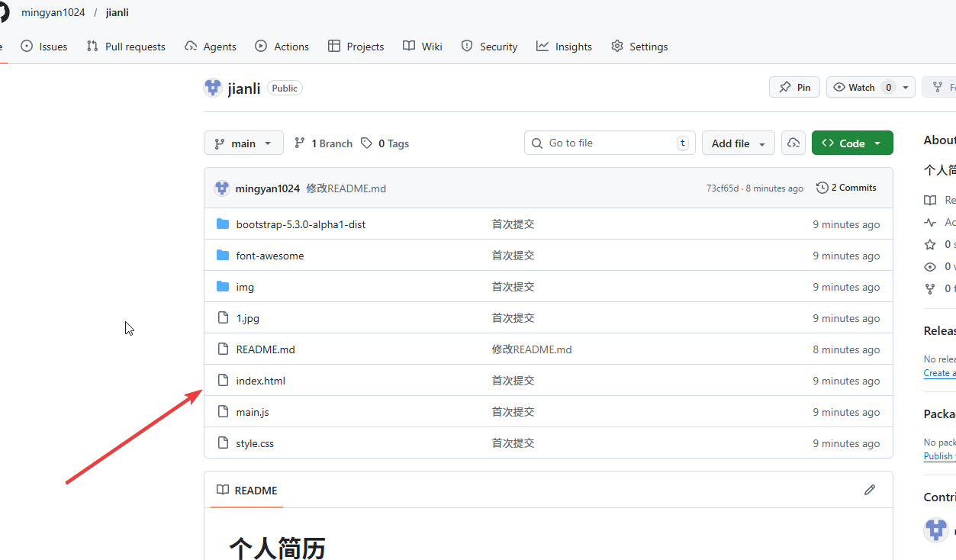Click the mingyan1024 avatar in commit row
Viewport: 956px width, 560px height.
[x=222, y=188]
